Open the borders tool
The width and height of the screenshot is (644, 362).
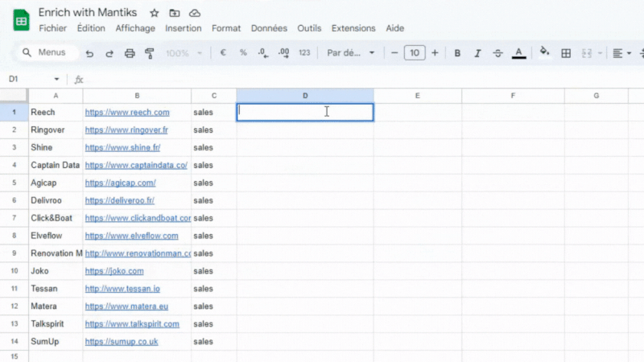(x=566, y=53)
